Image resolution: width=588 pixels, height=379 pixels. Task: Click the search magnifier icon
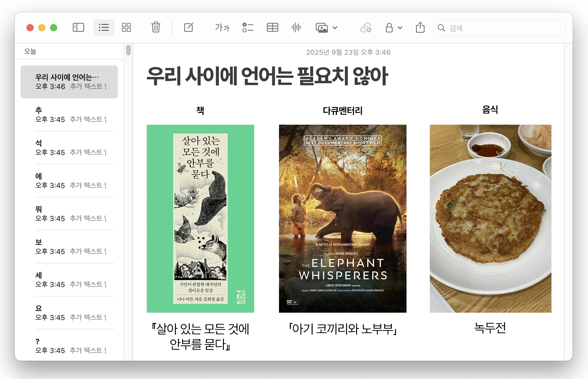point(441,28)
